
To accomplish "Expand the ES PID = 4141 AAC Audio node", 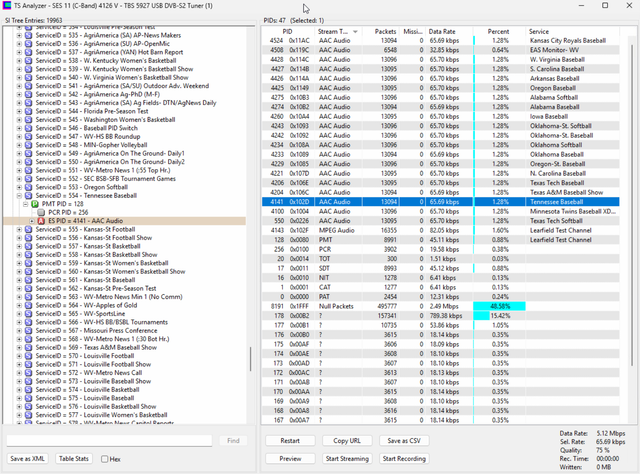I will tap(32, 221).
